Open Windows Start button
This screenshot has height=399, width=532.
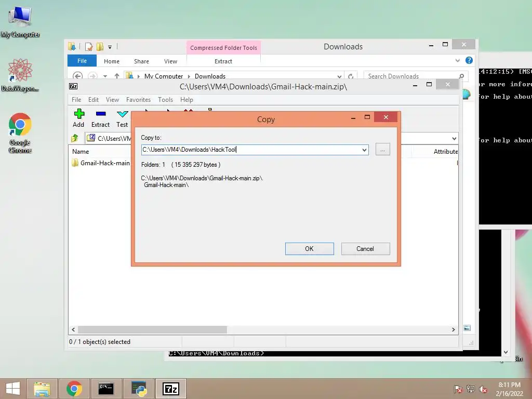click(x=13, y=389)
